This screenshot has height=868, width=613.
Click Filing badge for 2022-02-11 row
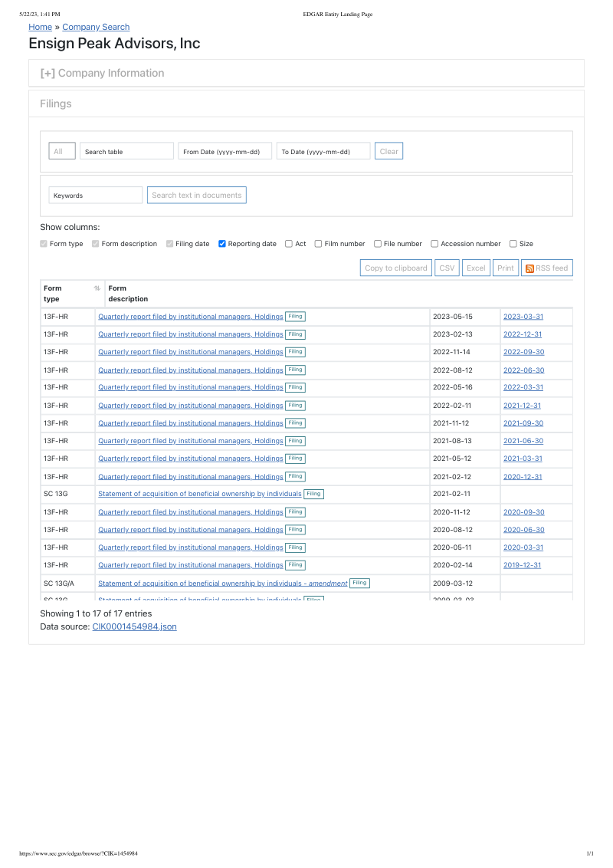click(296, 405)
